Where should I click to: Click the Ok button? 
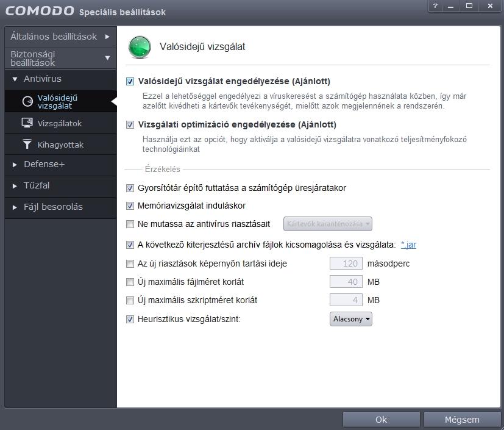(x=382, y=420)
